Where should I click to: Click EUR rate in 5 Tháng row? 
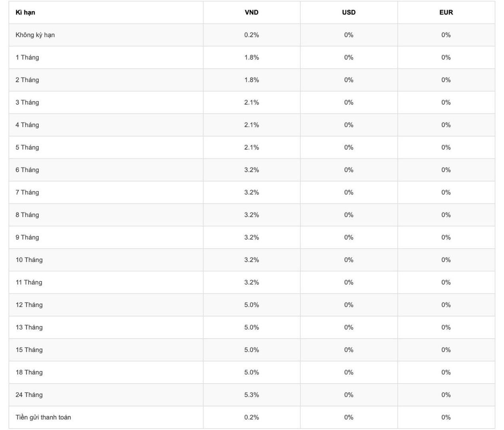(x=446, y=147)
